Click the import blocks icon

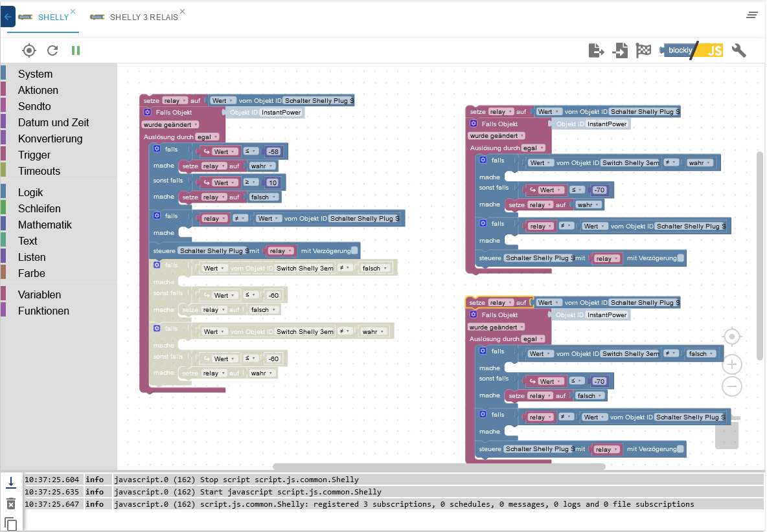tap(620, 50)
